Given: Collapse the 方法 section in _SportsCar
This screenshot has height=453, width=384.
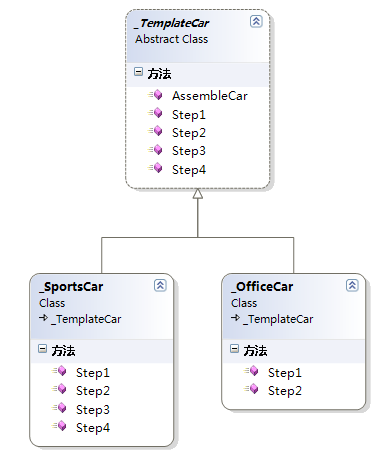Looking at the screenshot, I should pos(42,349).
